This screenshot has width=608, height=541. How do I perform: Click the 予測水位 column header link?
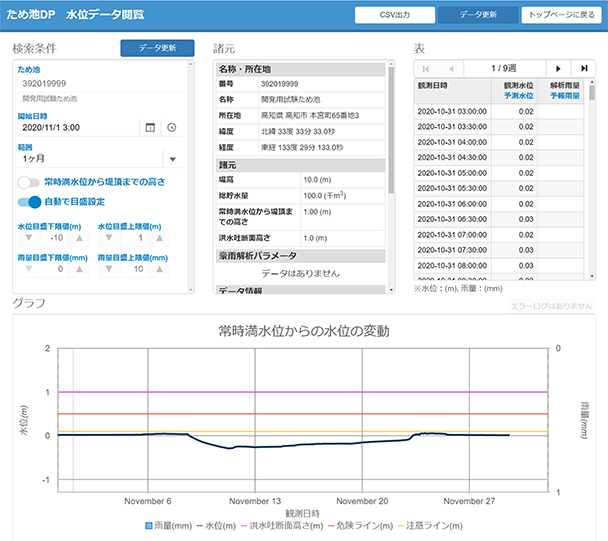519,96
